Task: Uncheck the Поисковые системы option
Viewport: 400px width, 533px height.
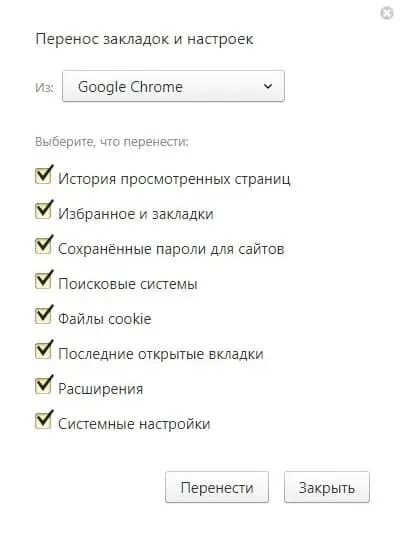Action: [x=43, y=281]
